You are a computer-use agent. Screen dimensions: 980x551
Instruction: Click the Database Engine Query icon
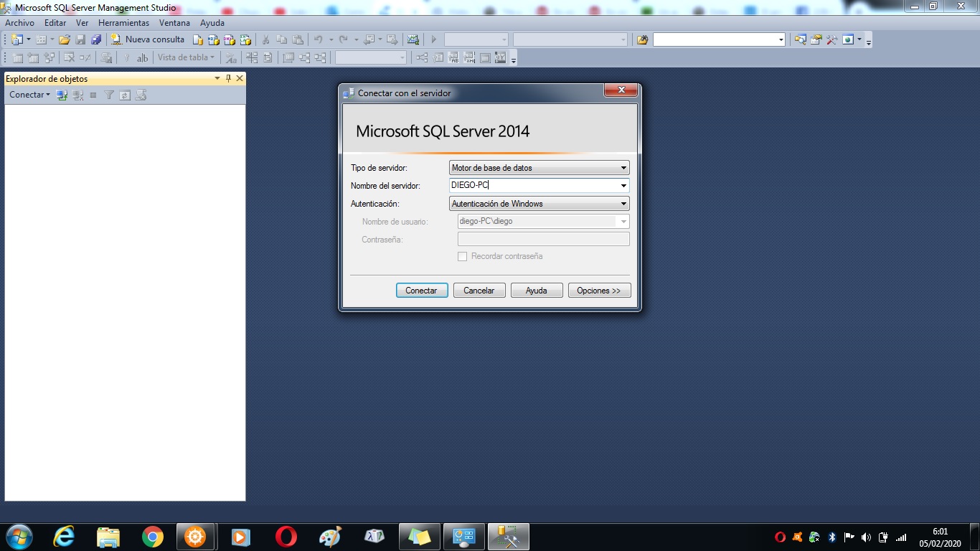click(198, 39)
